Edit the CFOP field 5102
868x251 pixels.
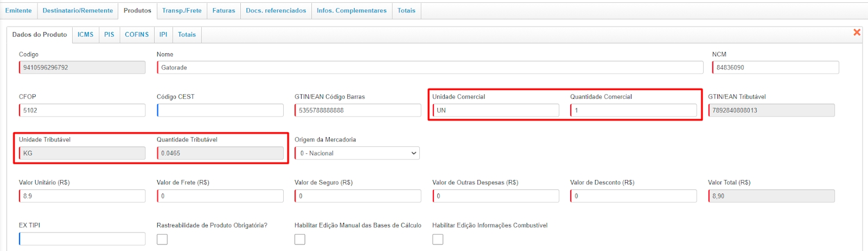82,110
